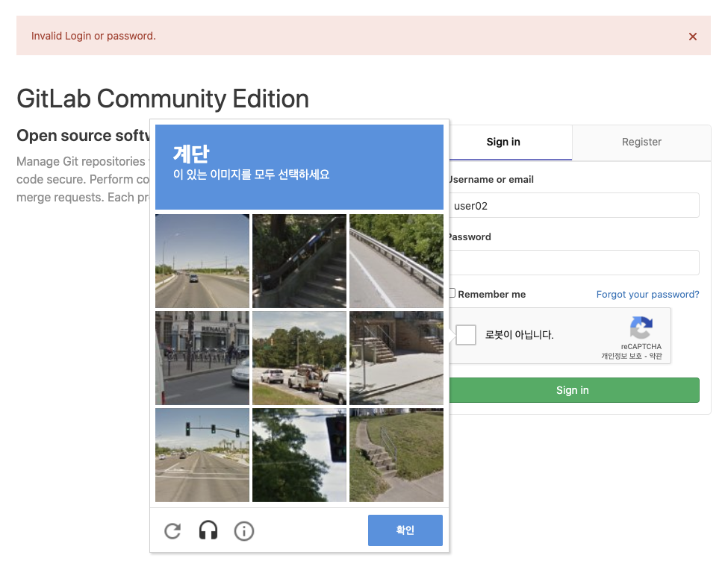Switch to the Register tab
This screenshot has height=564, width=728.
(x=641, y=142)
